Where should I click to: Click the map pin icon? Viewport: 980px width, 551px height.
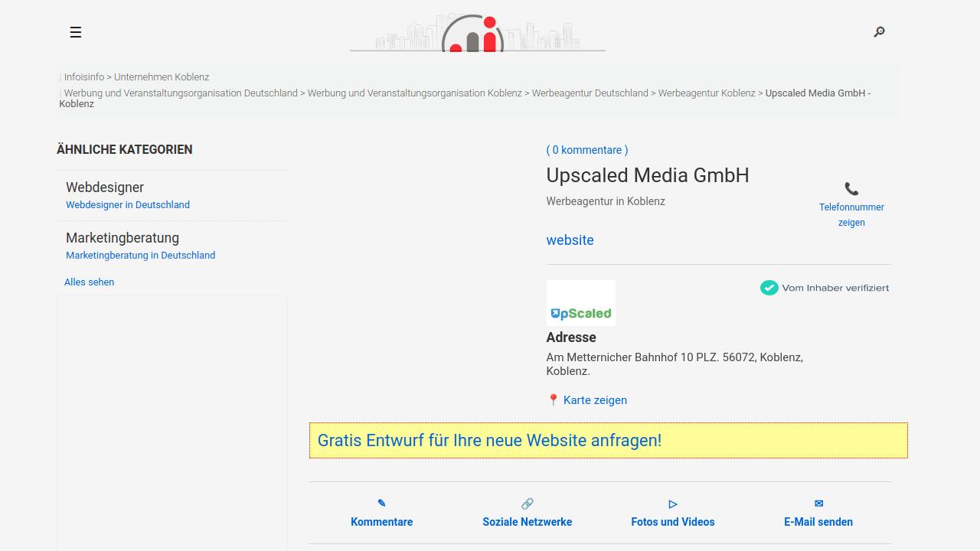click(554, 400)
